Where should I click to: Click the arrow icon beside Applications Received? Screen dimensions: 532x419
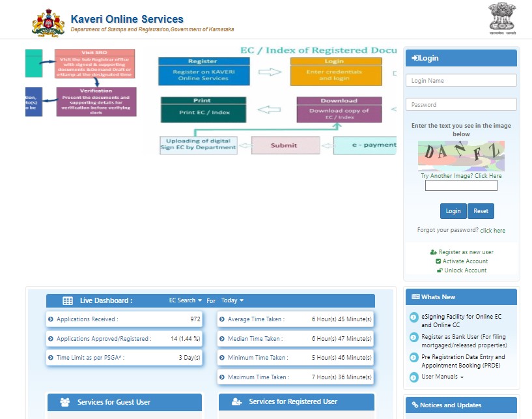click(x=53, y=319)
